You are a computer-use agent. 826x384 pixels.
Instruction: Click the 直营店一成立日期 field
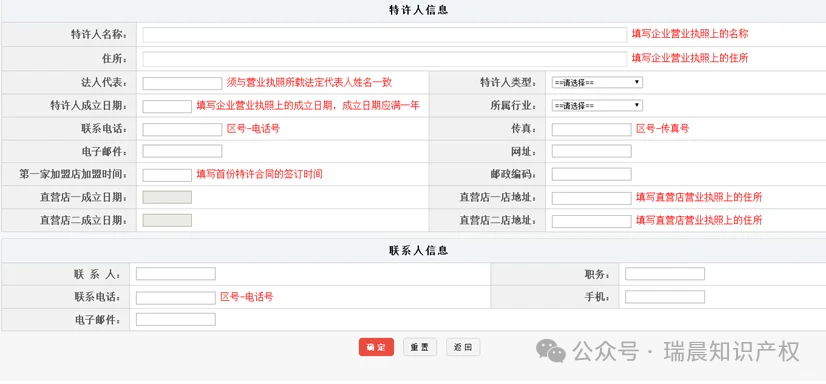pyautogui.click(x=167, y=198)
